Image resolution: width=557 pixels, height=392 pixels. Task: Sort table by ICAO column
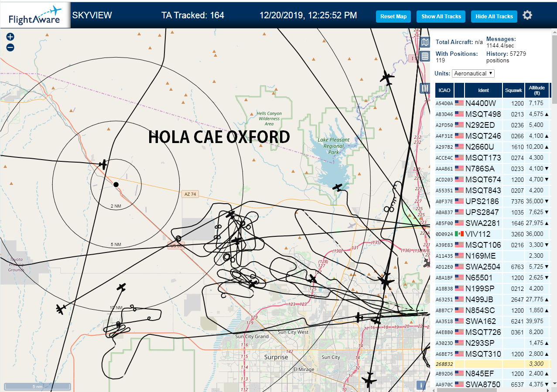coord(444,90)
